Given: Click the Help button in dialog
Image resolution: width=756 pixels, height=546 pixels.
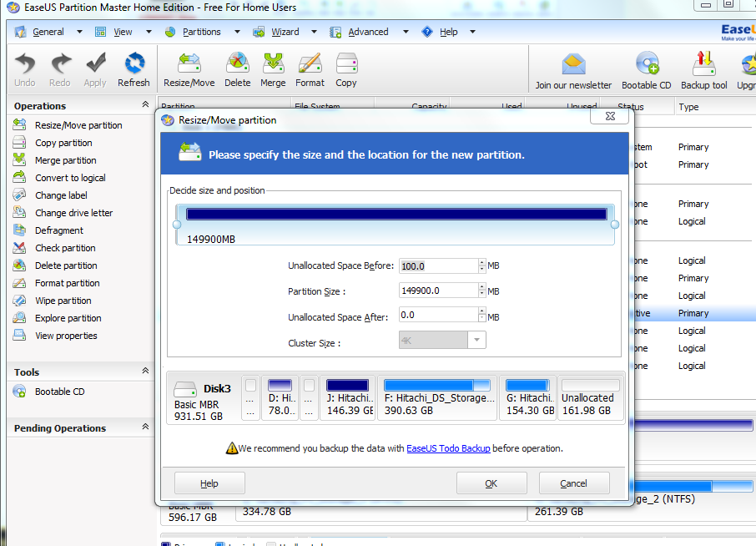Looking at the screenshot, I should pos(209,483).
